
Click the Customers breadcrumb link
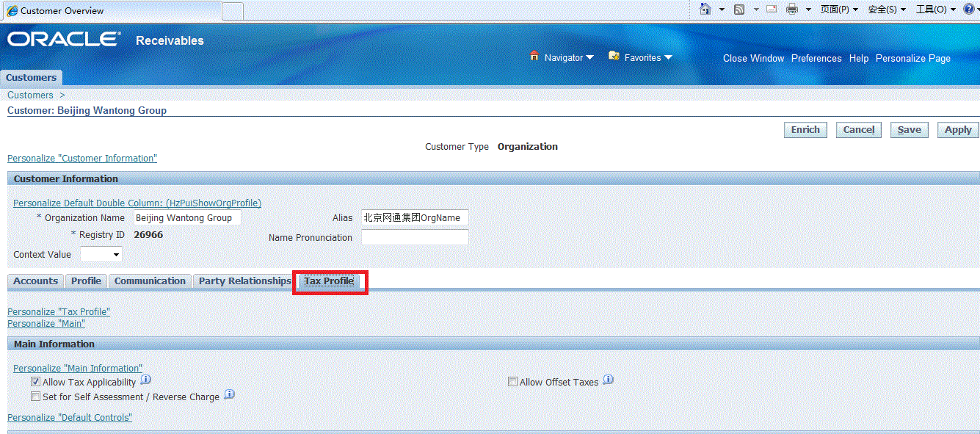point(30,95)
